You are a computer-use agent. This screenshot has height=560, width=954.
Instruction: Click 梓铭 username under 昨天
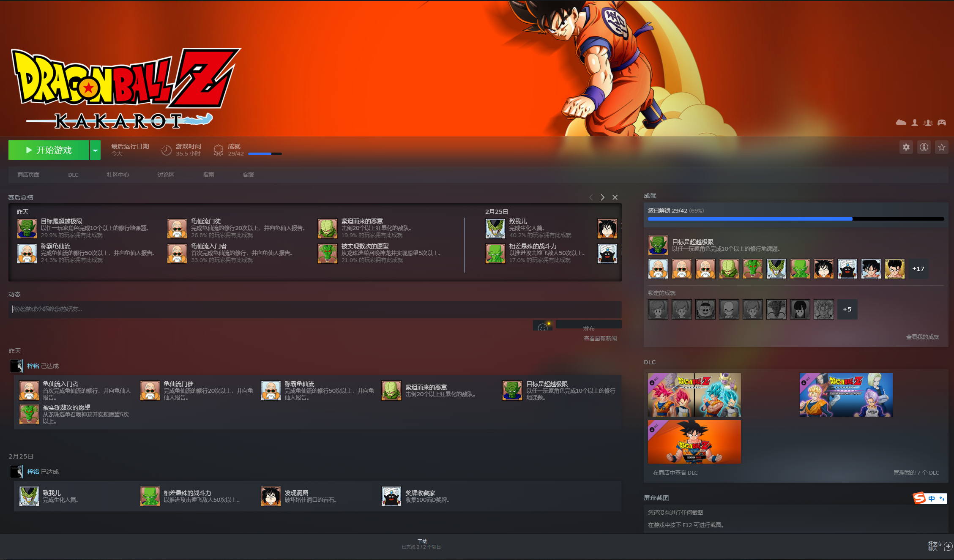[33, 366]
